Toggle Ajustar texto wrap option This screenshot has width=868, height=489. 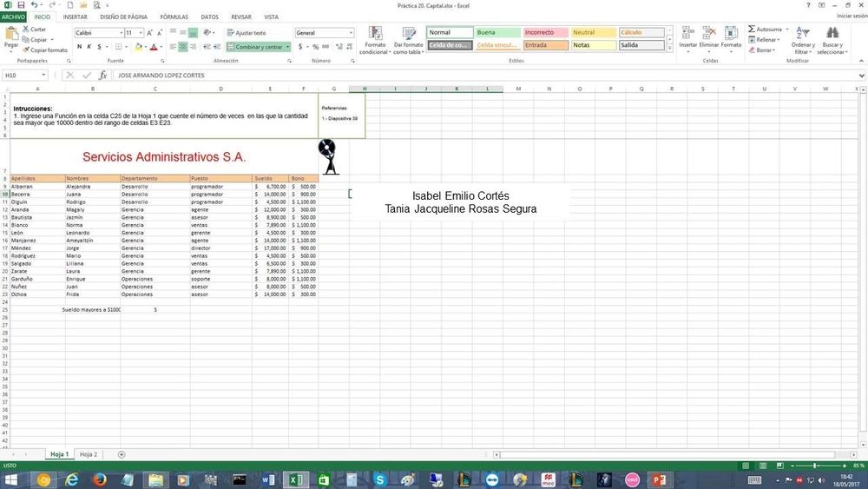click(x=247, y=33)
